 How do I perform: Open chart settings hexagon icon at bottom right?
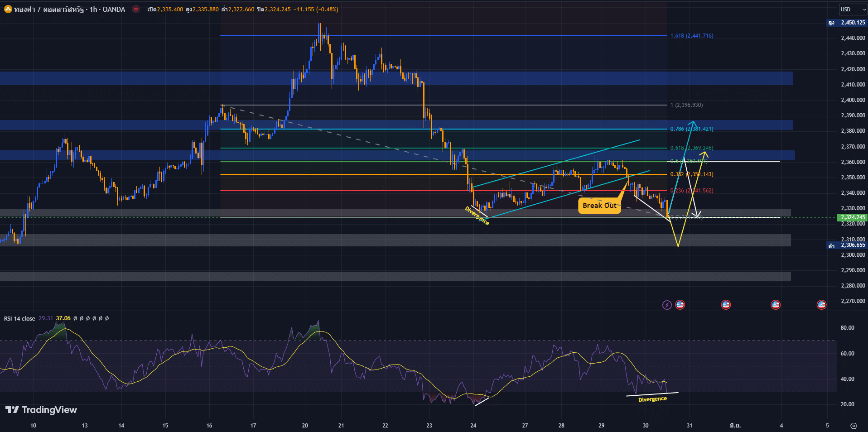click(854, 426)
